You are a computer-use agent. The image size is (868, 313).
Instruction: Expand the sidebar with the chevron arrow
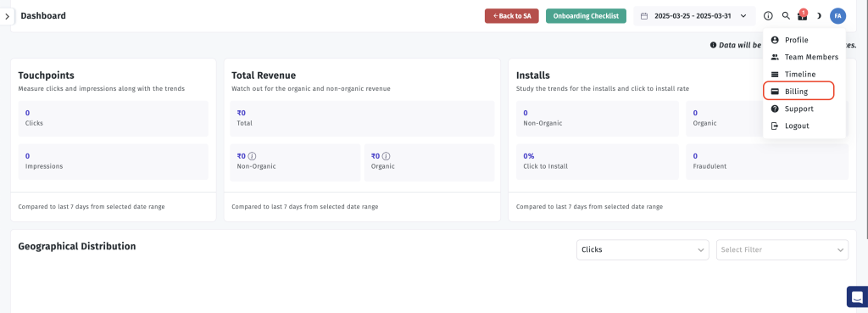(7, 17)
